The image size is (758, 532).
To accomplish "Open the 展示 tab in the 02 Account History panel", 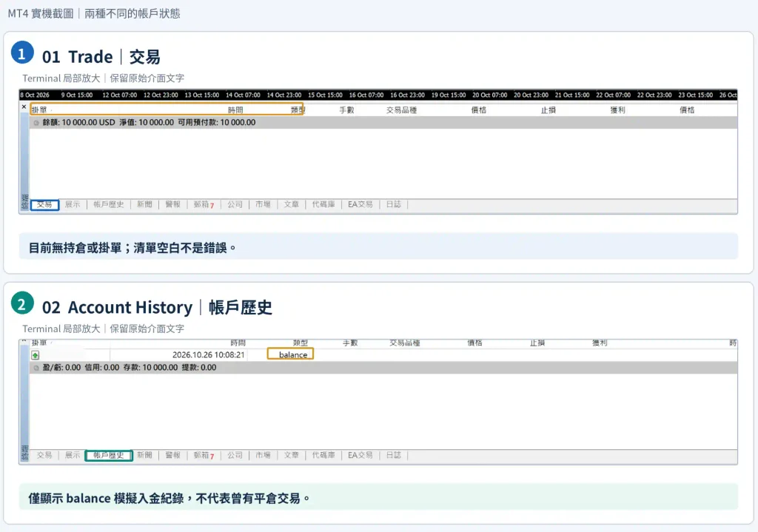I will tap(73, 455).
